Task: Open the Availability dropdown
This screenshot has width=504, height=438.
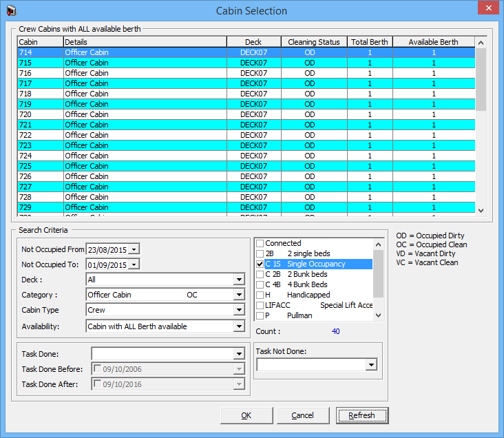Action: (239, 326)
